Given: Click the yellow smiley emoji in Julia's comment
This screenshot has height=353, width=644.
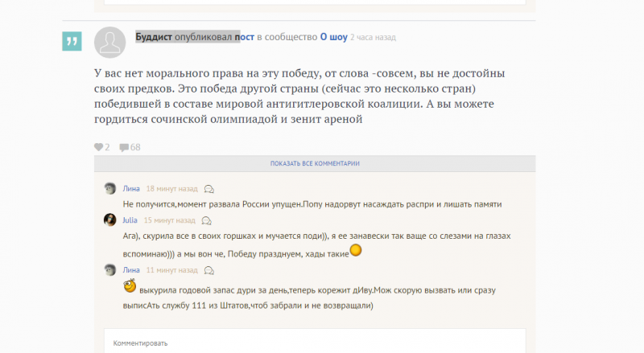Looking at the screenshot, I should click(x=356, y=250).
